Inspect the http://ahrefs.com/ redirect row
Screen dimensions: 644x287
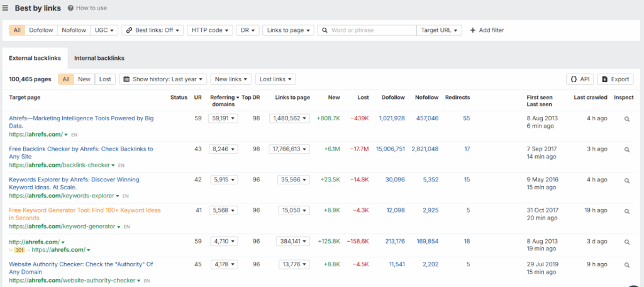click(x=627, y=242)
